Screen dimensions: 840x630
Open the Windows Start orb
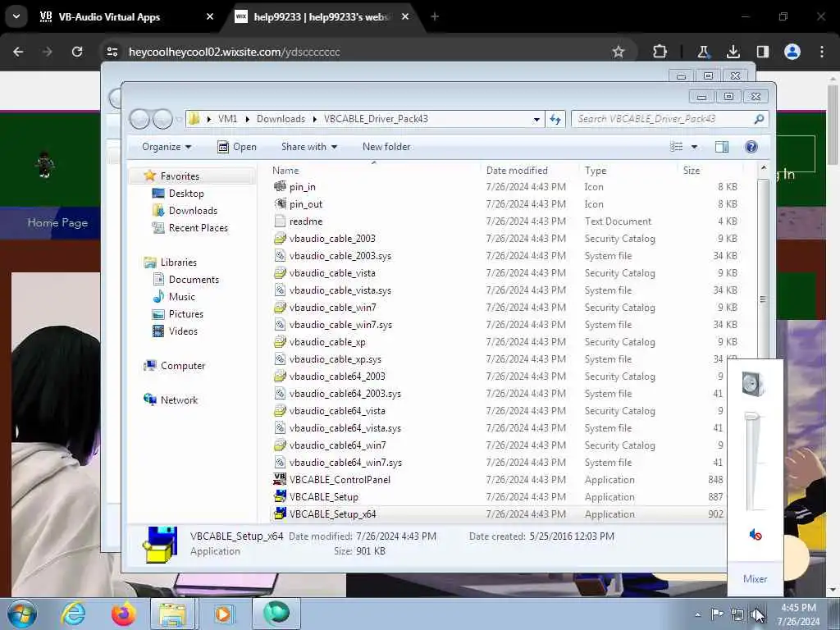(22, 614)
